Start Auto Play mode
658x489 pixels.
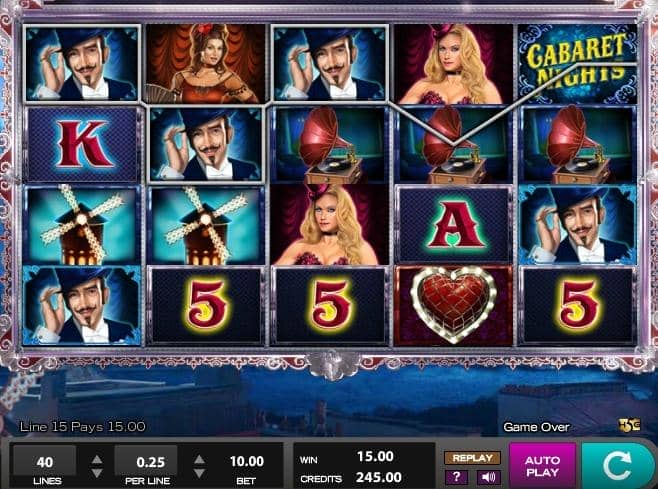point(542,466)
